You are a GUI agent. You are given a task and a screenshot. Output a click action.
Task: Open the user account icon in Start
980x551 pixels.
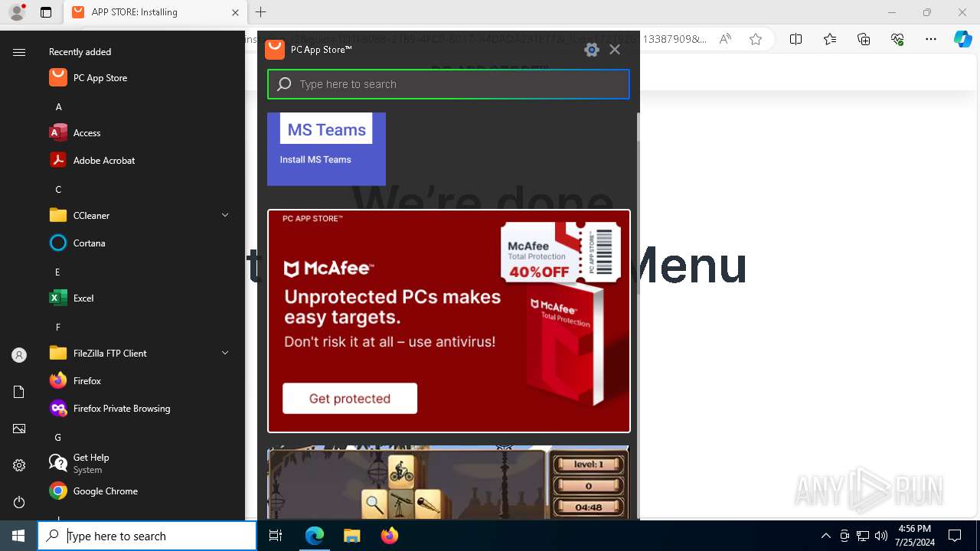(x=19, y=355)
